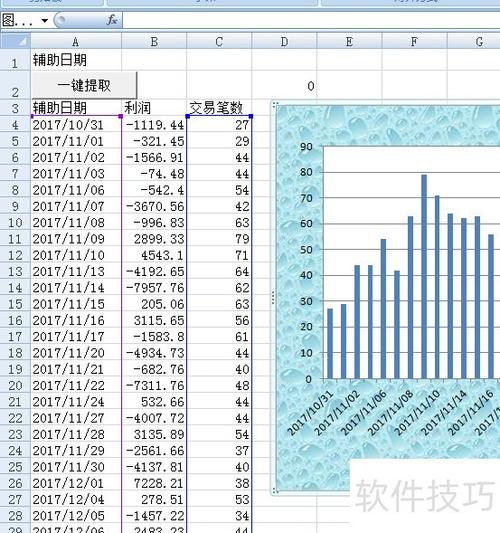Select column F header
500x533 pixels.
pyautogui.click(x=414, y=41)
